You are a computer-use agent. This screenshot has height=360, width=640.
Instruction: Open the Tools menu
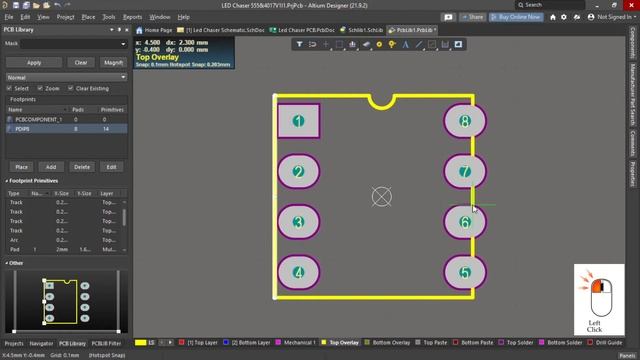109,17
